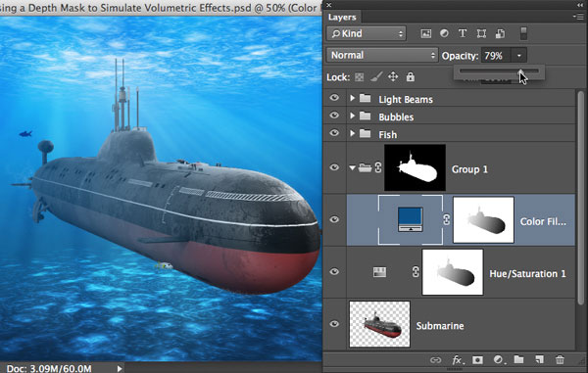Toggle layer filtering switch on or off
Screen dimensions: 588x373
pyautogui.click(x=523, y=33)
